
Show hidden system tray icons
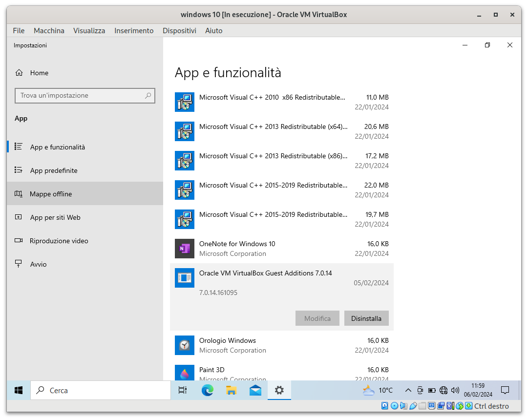coord(408,390)
